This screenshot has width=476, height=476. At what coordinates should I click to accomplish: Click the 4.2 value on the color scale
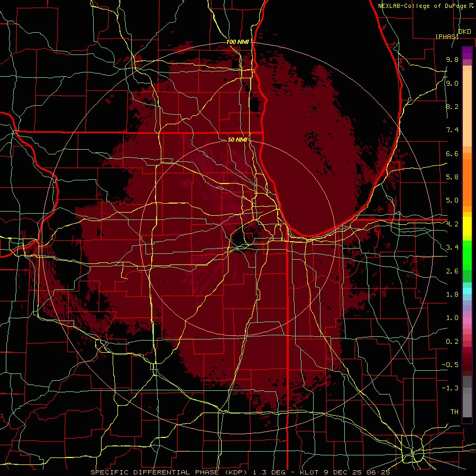pyautogui.click(x=452, y=224)
